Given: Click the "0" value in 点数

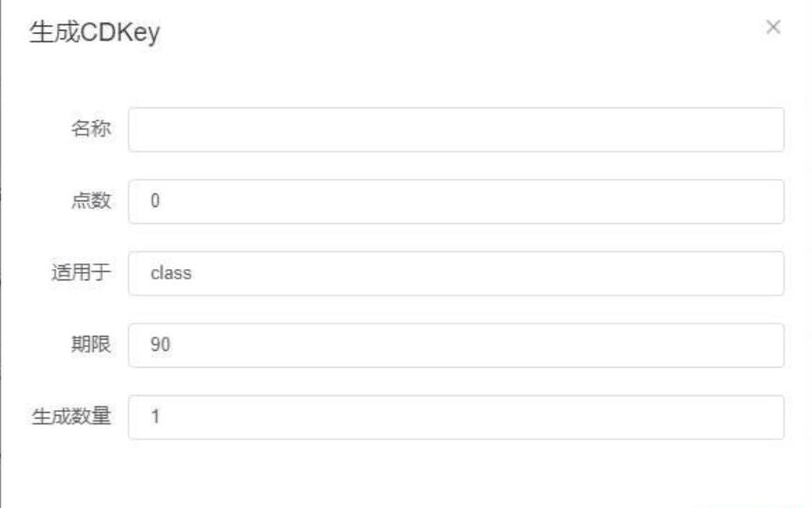Looking at the screenshot, I should click(x=155, y=201).
